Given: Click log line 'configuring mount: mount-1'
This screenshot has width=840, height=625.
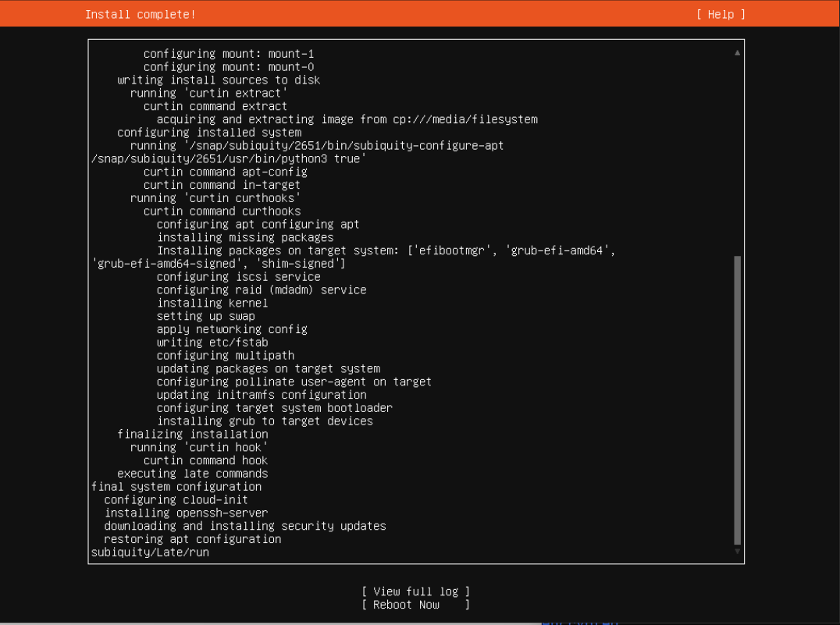Looking at the screenshot, I should coord(229,54).
